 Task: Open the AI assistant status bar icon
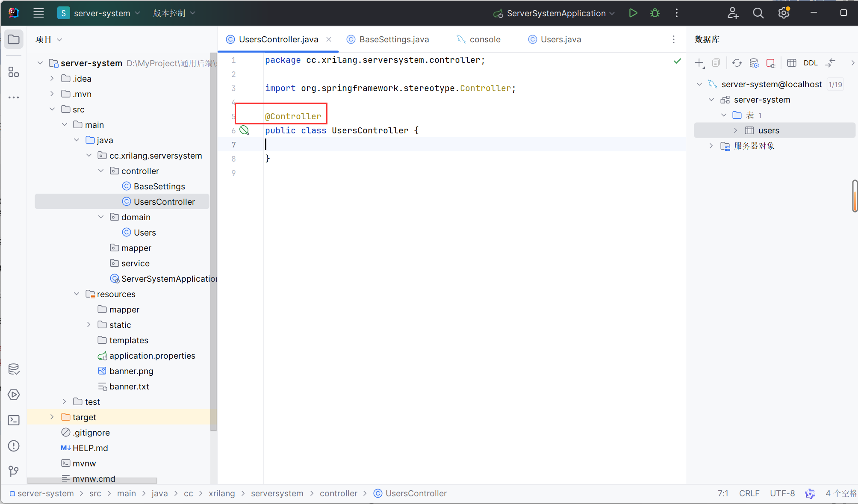810,494
